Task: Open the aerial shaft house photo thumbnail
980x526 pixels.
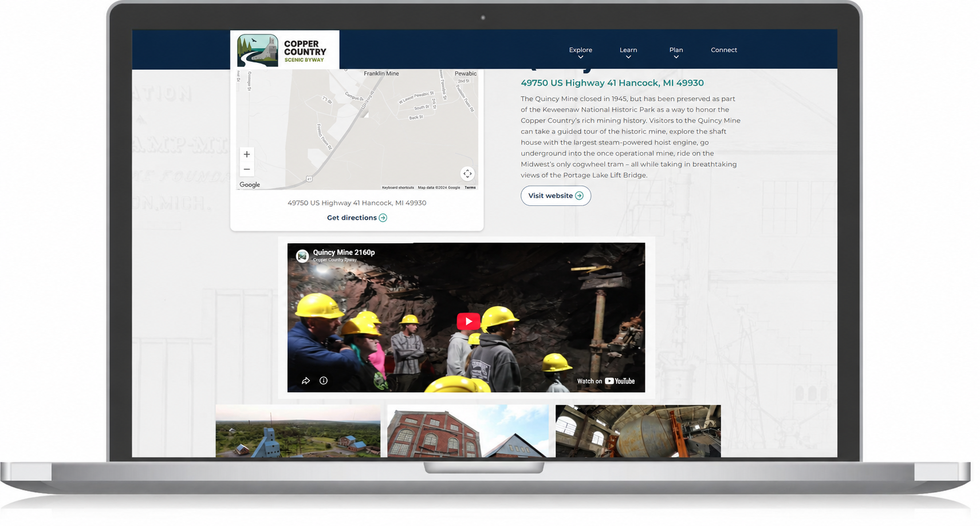Action: click(298, 431)
